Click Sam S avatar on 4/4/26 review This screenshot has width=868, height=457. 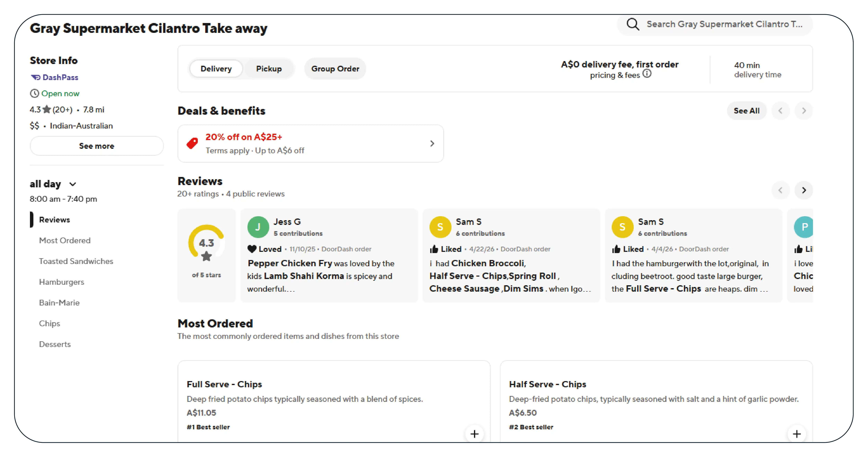point(622,227)
